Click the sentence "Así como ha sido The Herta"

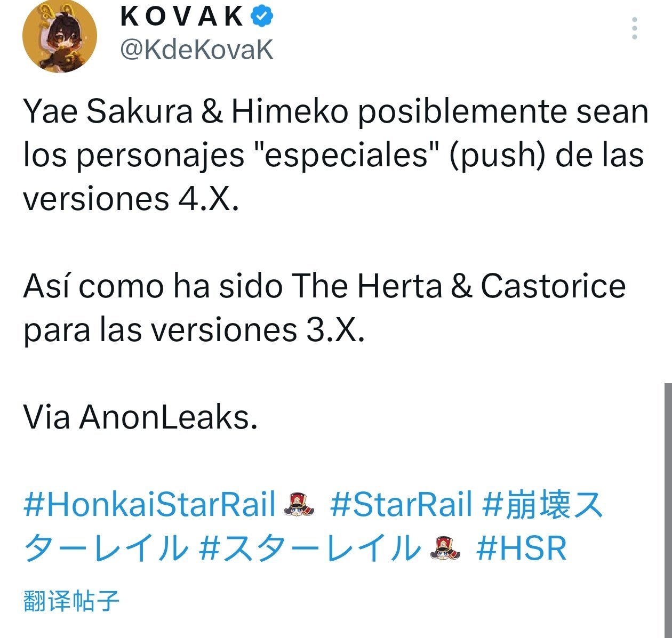233,286
